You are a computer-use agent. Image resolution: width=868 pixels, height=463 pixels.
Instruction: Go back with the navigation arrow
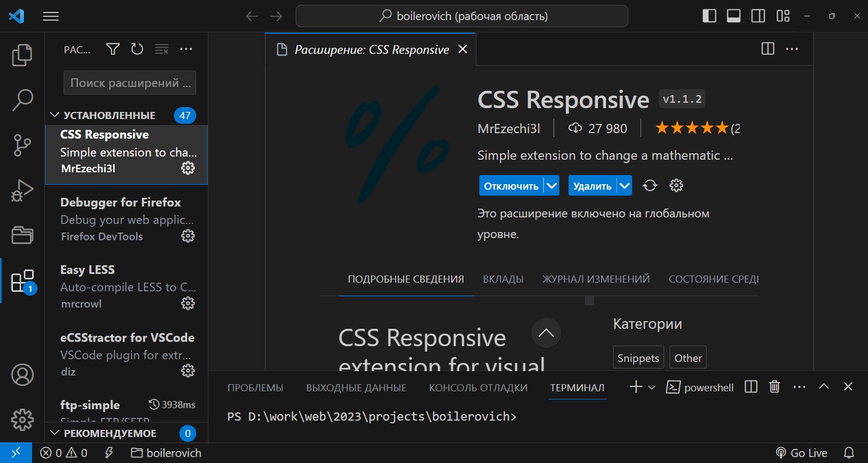pyautogui.click(x=252, y=16)
